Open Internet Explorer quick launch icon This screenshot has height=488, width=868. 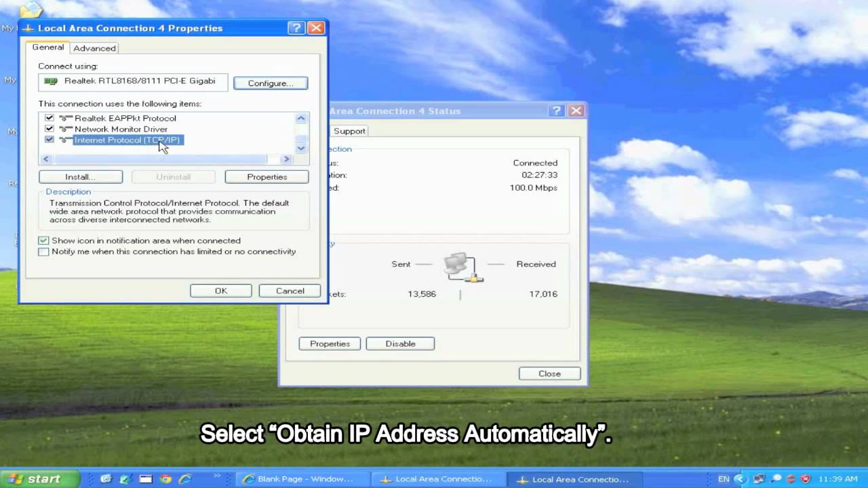pyautogui.click(x=184, y=479)
